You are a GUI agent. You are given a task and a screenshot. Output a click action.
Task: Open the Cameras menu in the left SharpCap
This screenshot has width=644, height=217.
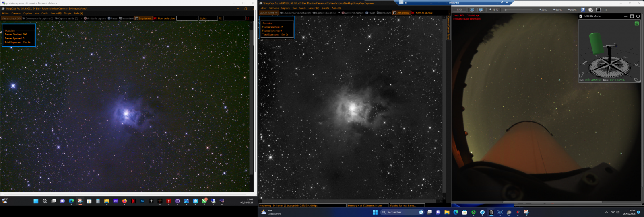(16, 13)
